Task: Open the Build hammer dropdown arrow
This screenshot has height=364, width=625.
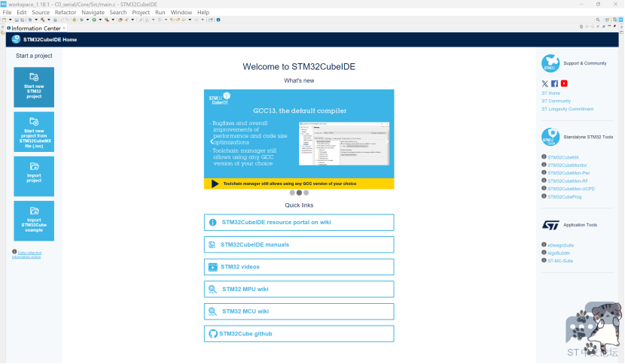Action: [x=49, y=20]
